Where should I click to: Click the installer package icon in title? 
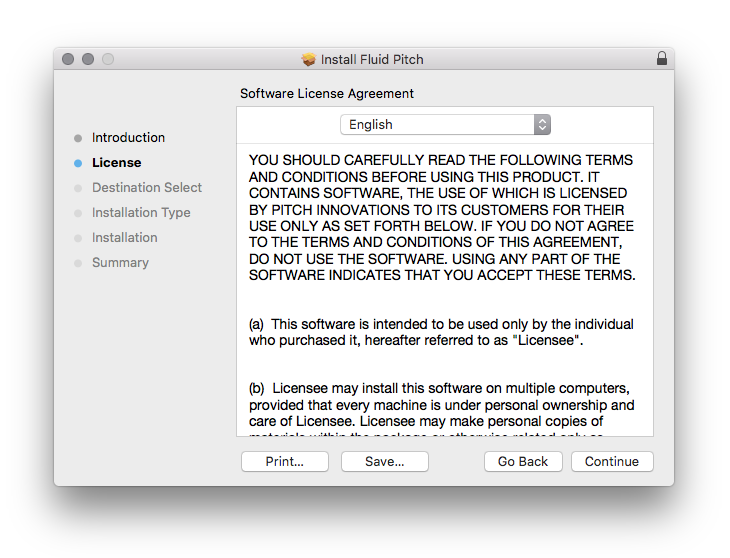click(x=308, y=59)
